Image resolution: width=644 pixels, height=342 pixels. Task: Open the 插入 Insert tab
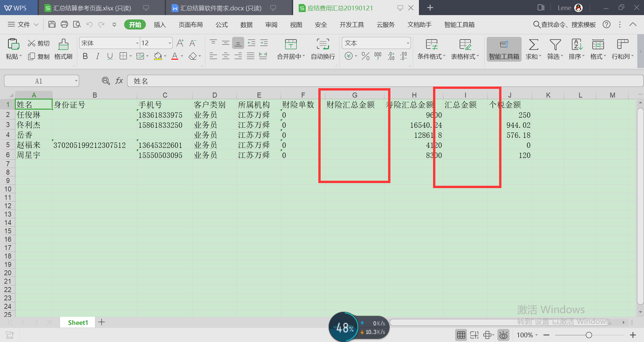pos(160,24)
